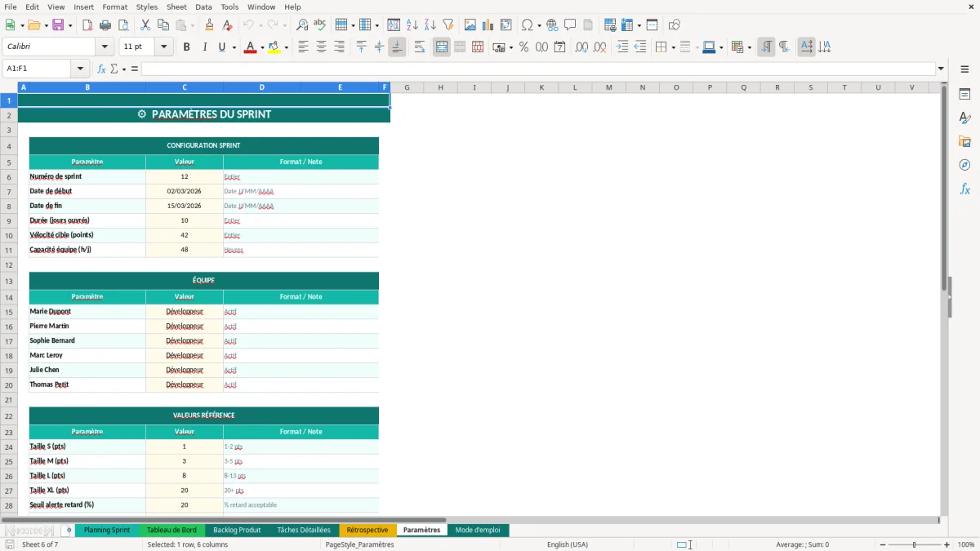Center text horizontally
Image resolution: width=980 pixels, height=551 pixels.
321,47
